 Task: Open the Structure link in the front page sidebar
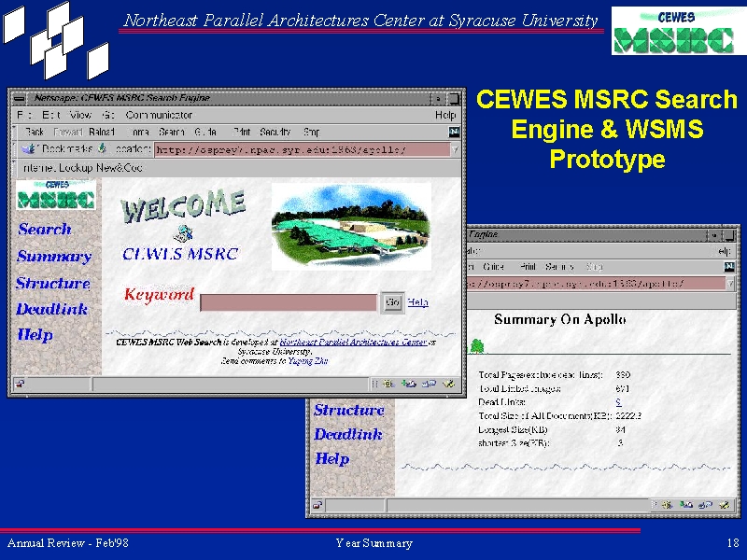click(53, 283)
